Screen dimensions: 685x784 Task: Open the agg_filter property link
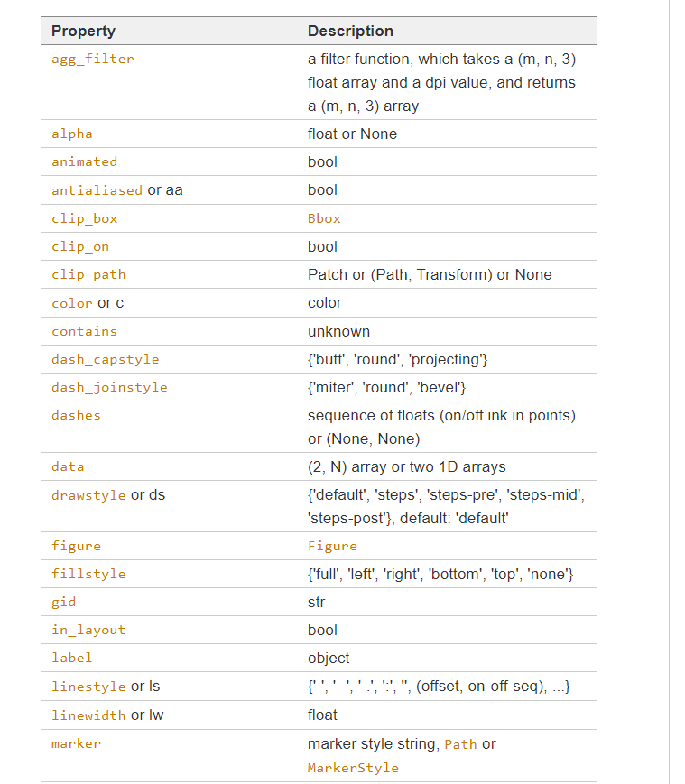(92, 59)
